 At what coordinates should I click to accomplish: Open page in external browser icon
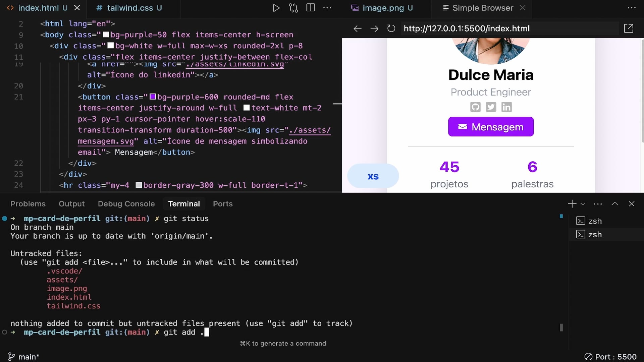click(x=629, y=28)
